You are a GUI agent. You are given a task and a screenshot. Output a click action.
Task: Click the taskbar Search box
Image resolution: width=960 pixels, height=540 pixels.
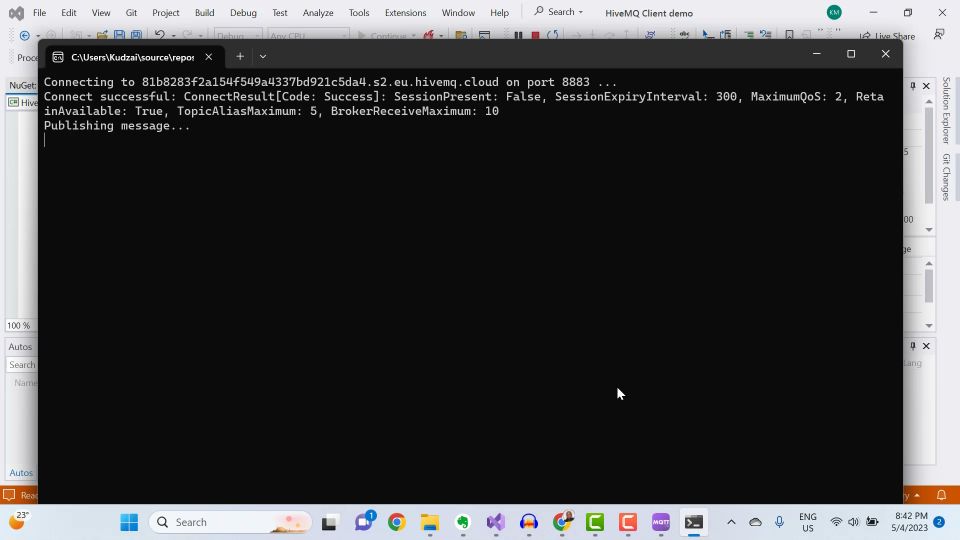click(x=230, y=522)
